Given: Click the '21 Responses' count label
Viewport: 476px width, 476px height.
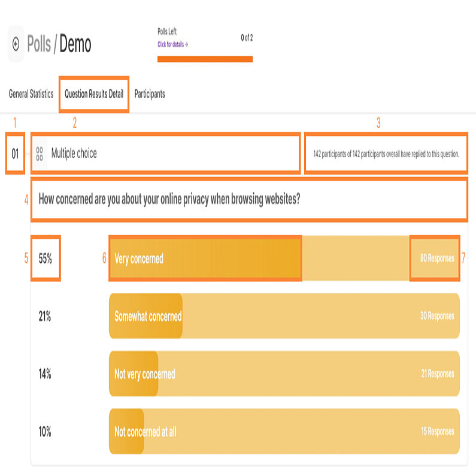Looking at the screenshot, I should pos(436,374).
